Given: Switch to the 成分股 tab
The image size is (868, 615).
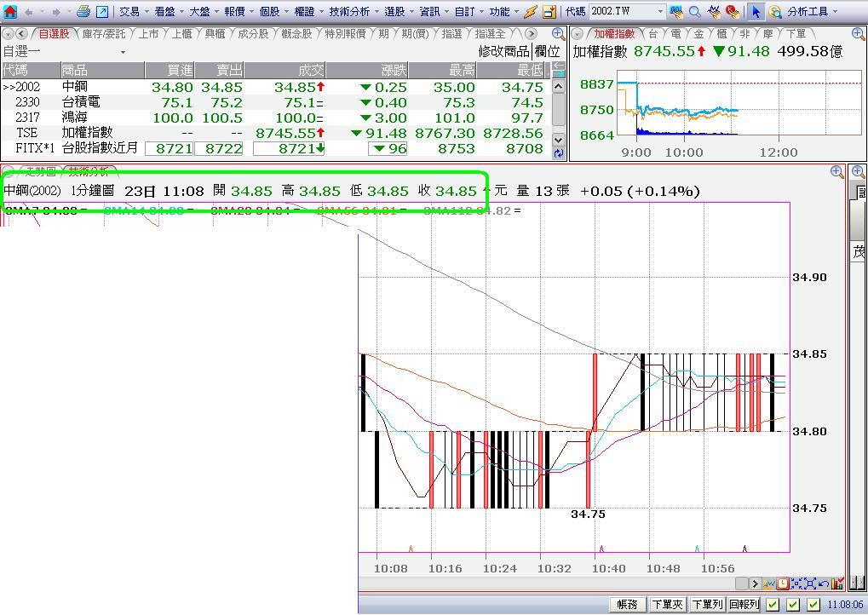Looking at the screenshot, I should coord(253,34).
